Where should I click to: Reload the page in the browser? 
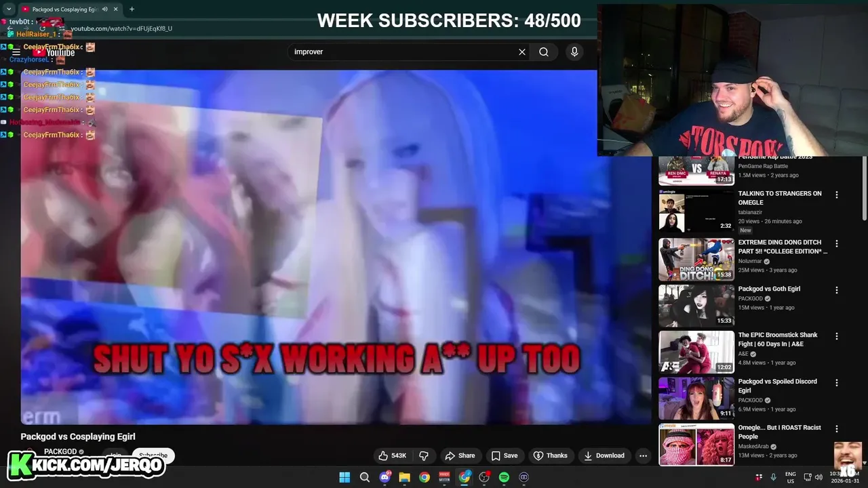[x=42, y=28]
